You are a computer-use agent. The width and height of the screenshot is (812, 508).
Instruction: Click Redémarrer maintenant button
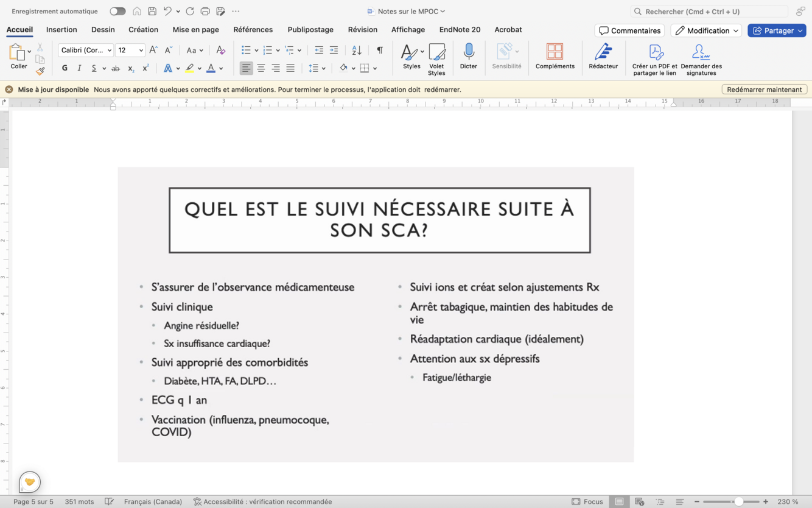765,90
